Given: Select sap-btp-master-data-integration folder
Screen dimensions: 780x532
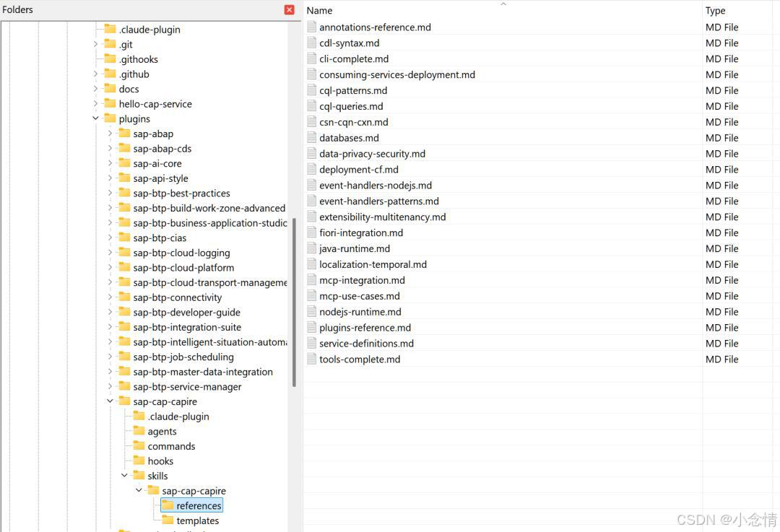Looking at the screenshot, I should 203,372.
